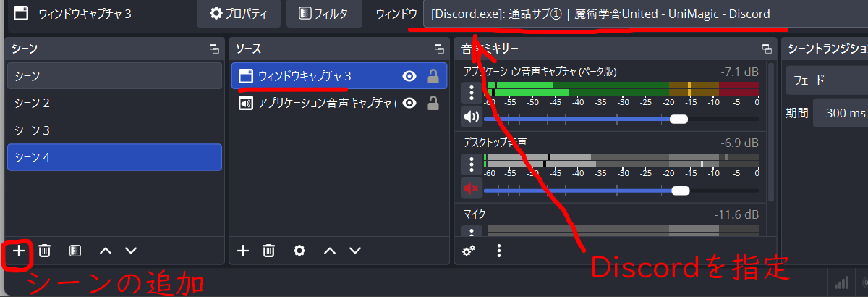This screenshot has height=297, width=868.
Task: Open advanced audio properties gears icon
Action: tap(469, 251)
